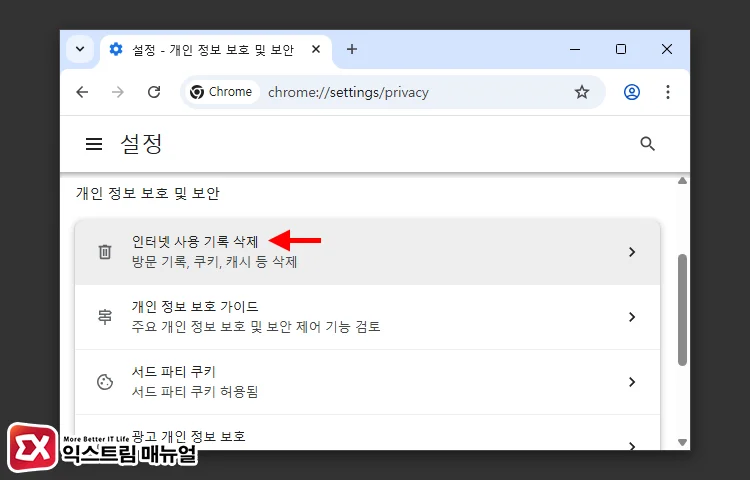Click the 설정 tab gear favicon
750x480 pixels.
(116, 49)
